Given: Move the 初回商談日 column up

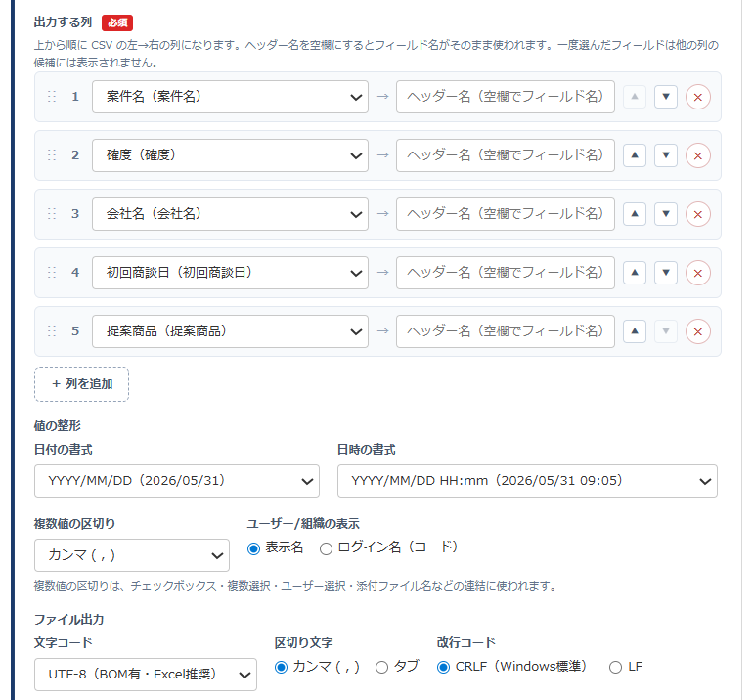Looking at the screenshot, I should click(635, 273).
